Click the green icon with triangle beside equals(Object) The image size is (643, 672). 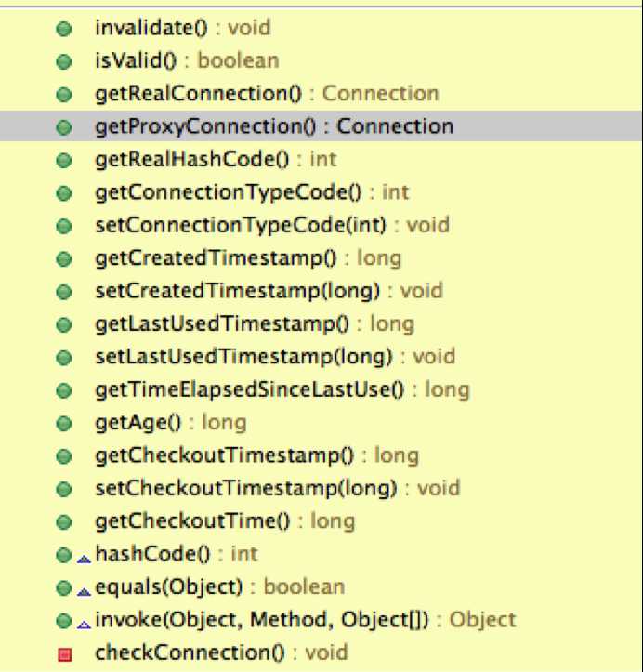pos(63,588)
